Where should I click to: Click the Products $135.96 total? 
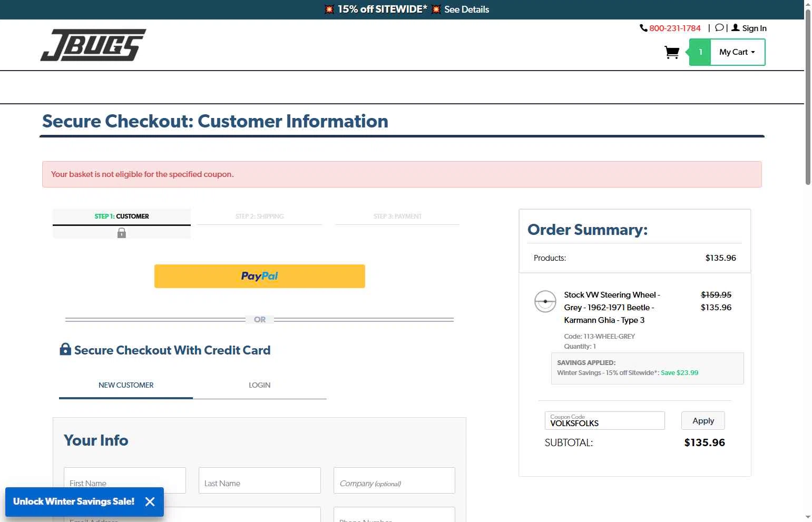pyautogui.click(x=720, y=258)
